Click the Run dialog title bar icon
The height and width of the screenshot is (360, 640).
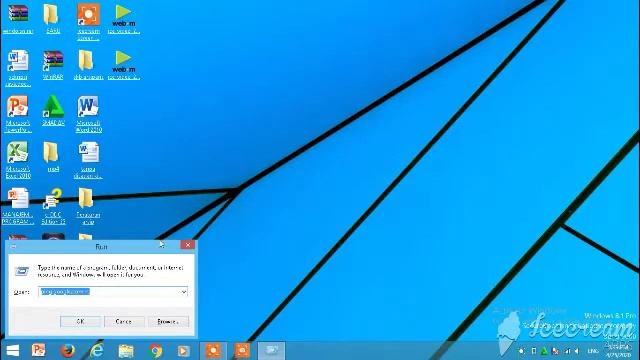[13, 246]
